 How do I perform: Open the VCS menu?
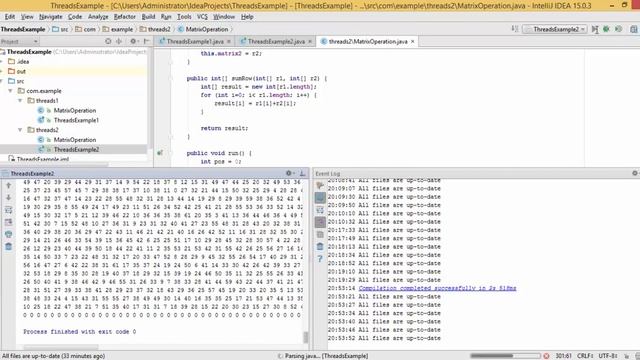pos(202,17)
